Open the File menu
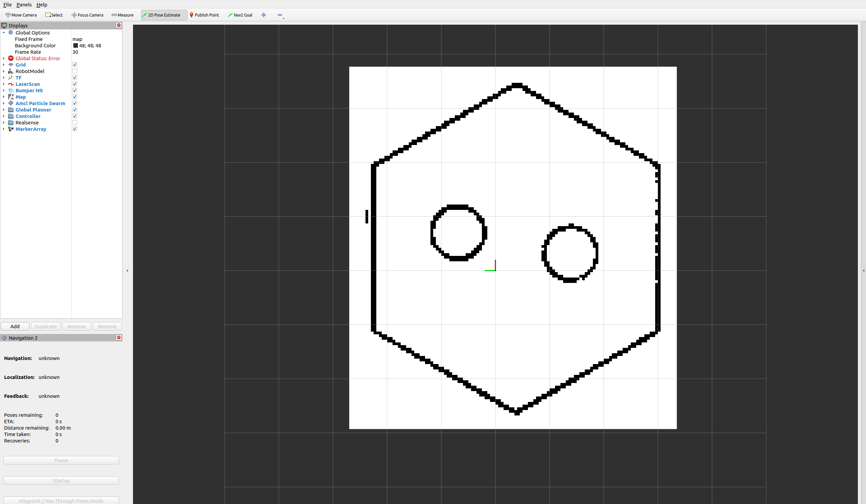The image size is (866, 504). [x=7, y=4]
